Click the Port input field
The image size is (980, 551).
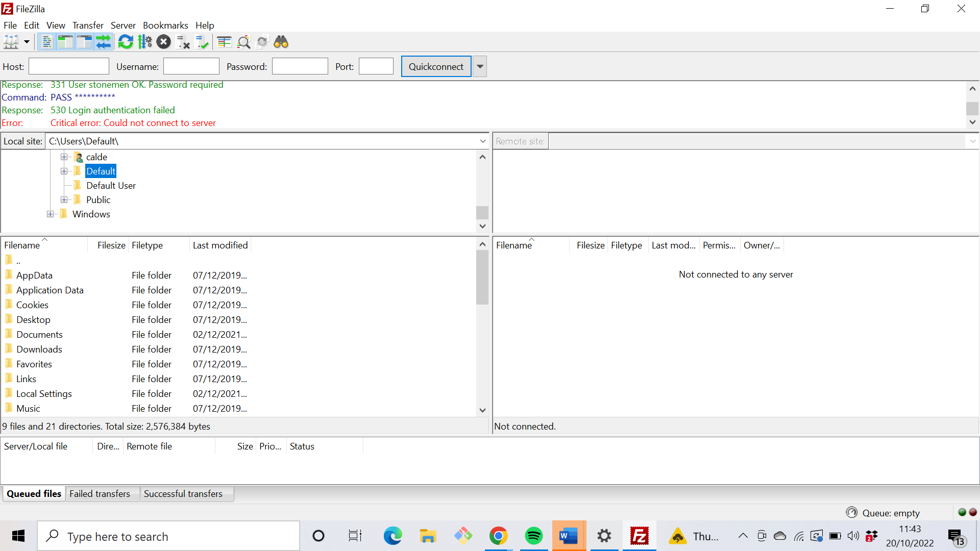376,66
